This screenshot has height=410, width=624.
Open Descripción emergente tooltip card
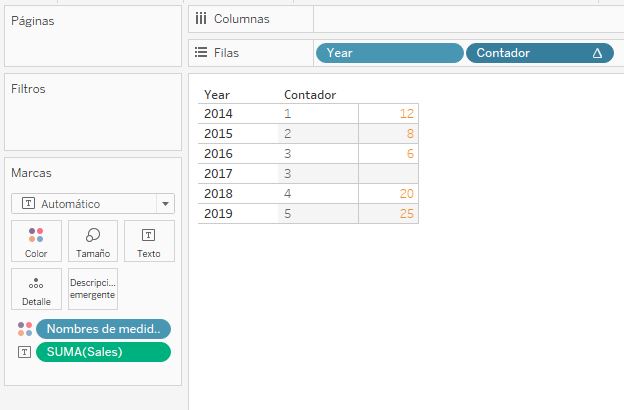[x=93, y=289]
